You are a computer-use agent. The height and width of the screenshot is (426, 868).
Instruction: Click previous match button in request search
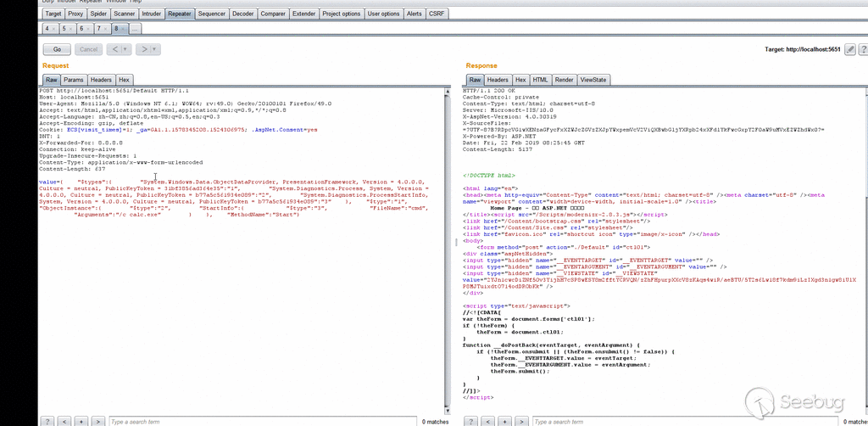click(64, 421)
